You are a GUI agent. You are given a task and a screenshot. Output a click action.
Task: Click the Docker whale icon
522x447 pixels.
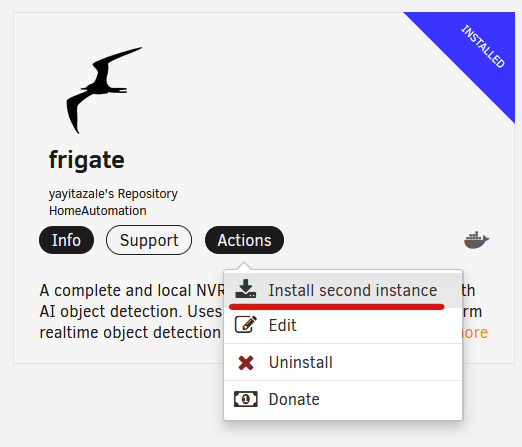click(476, 240)
